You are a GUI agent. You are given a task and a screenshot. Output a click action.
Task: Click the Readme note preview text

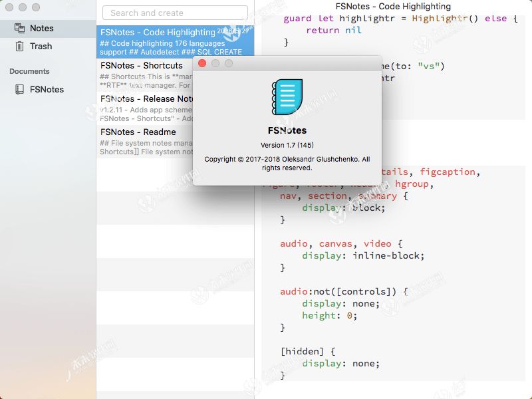146,147
